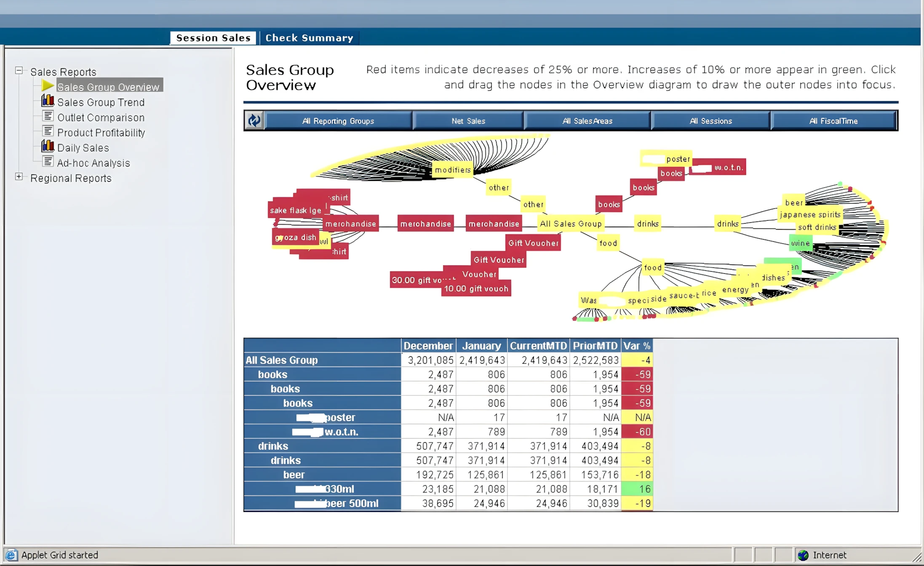Open the All Reporting Groups filter dropdown
924x566 pixels.
(338, 121)
